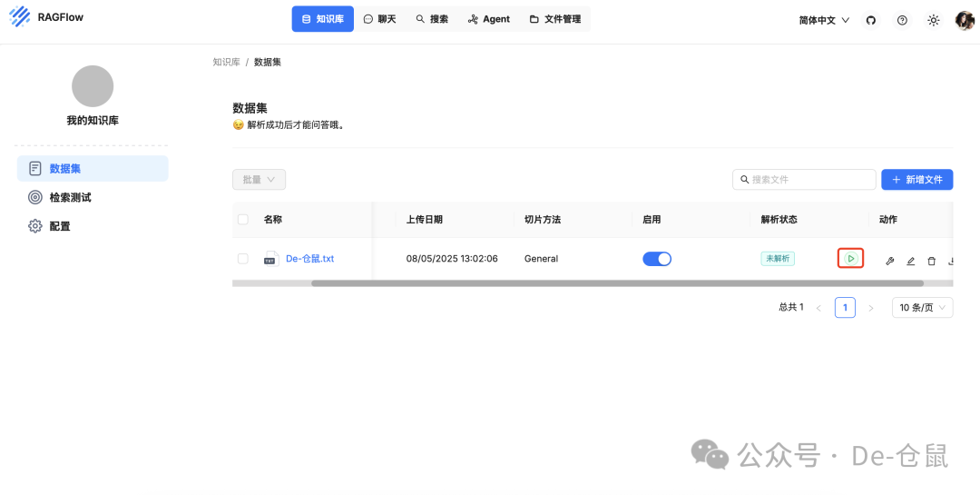
Task: Focus the 搜索文件 search field
Action: 804,180
